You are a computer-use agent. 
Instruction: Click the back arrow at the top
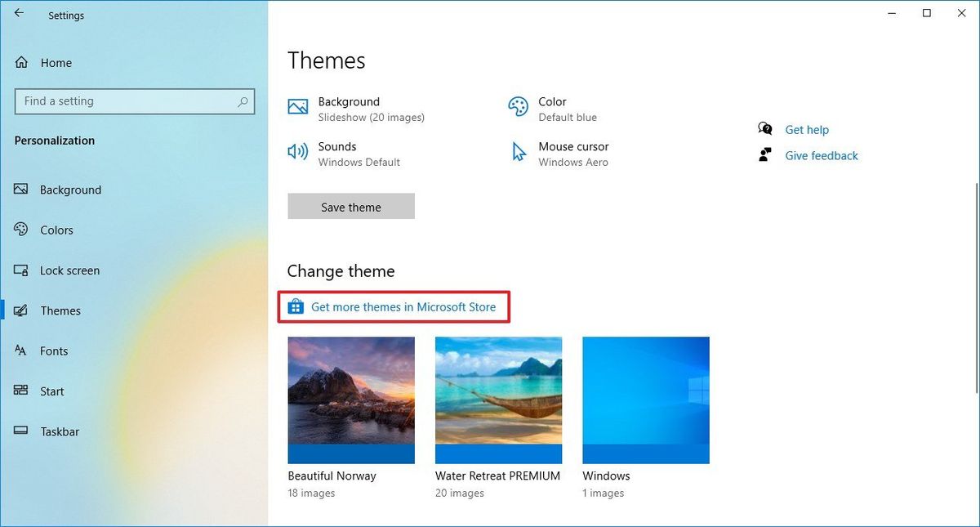pyautogui.click(x=18, y=14)
